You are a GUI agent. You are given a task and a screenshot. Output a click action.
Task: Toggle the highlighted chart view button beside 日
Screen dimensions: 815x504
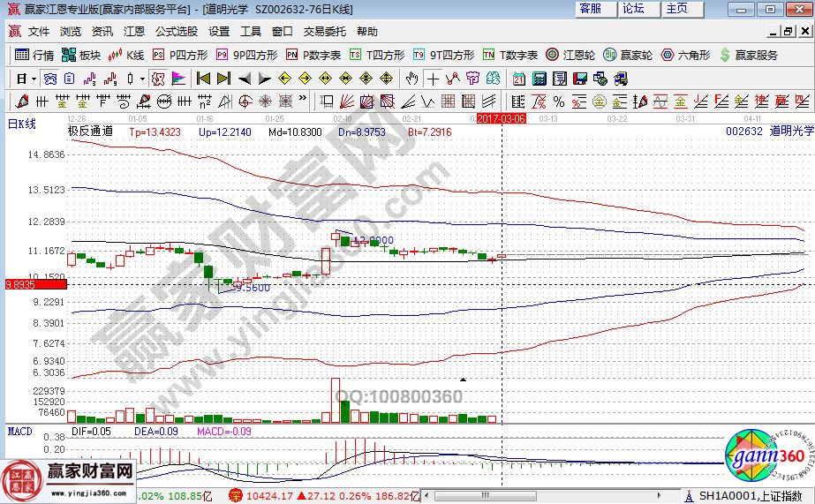click(50, 78)
